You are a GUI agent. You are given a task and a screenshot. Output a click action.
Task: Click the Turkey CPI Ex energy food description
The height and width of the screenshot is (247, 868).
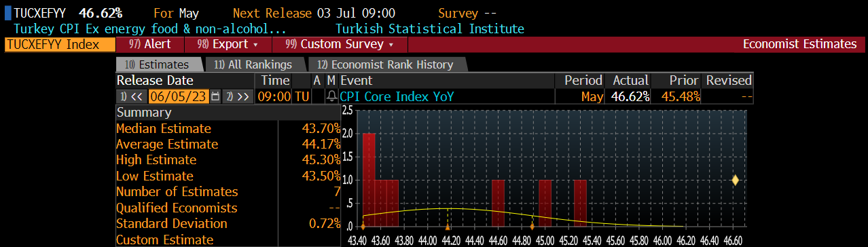click(x=150, y=28)
